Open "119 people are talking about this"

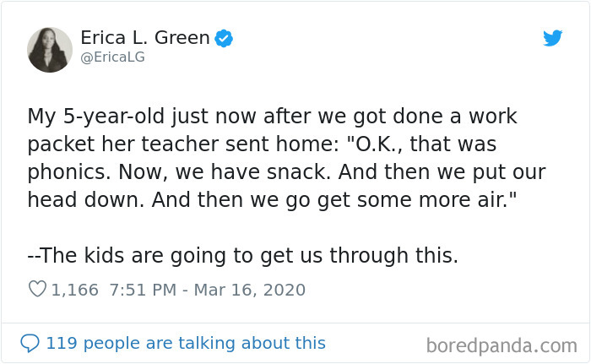coord(185,343)
